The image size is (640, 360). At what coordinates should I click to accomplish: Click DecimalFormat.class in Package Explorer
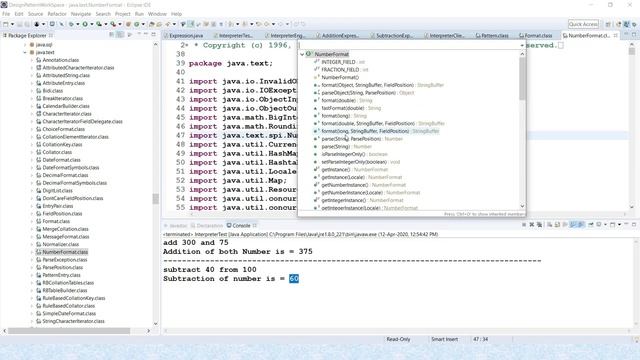pos(65,175)
